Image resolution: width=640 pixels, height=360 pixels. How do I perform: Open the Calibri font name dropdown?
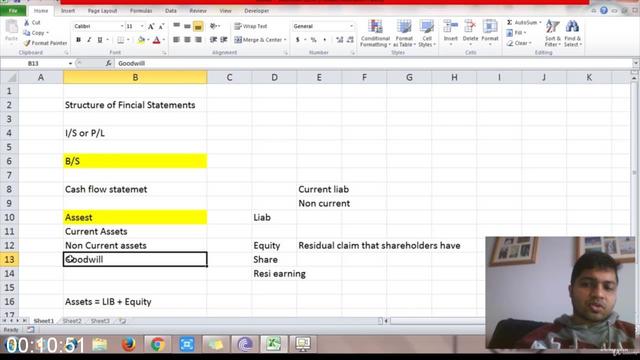click(122, 26)
